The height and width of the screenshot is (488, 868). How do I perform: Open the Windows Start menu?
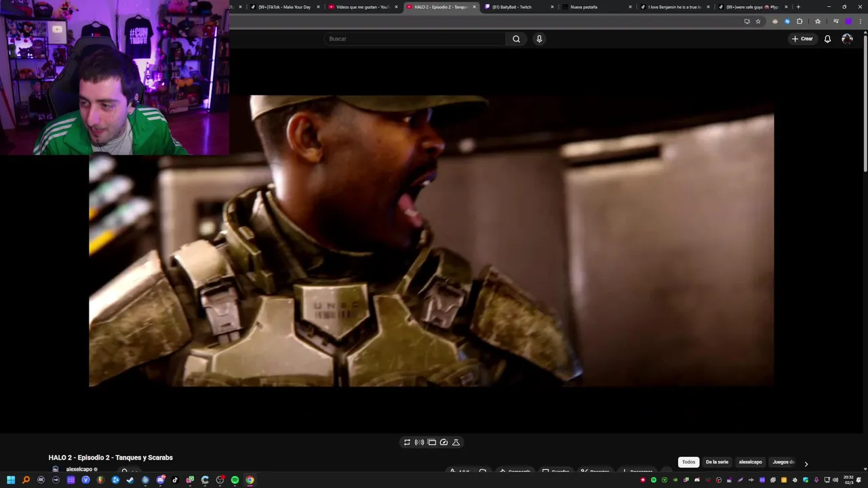coord(11,480)
